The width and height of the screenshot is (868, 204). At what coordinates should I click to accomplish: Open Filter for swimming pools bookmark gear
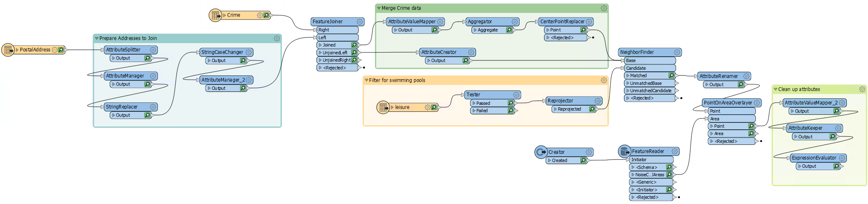point(604,80)
